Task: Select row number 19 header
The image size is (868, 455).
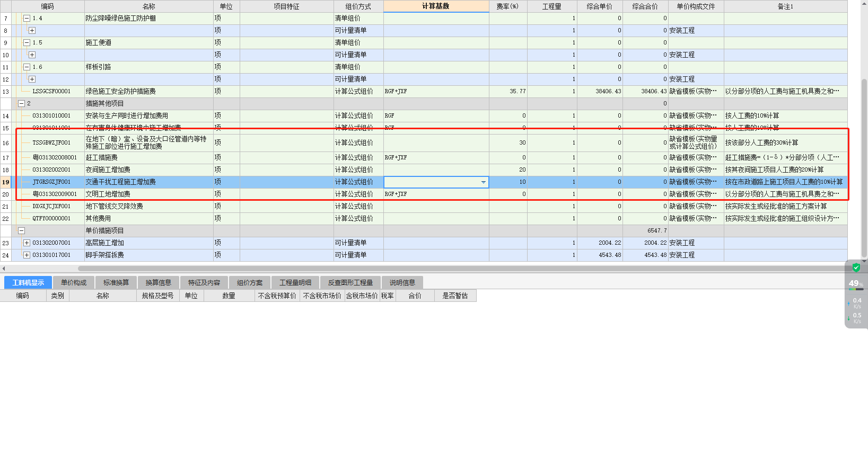Action: (6, 182)
